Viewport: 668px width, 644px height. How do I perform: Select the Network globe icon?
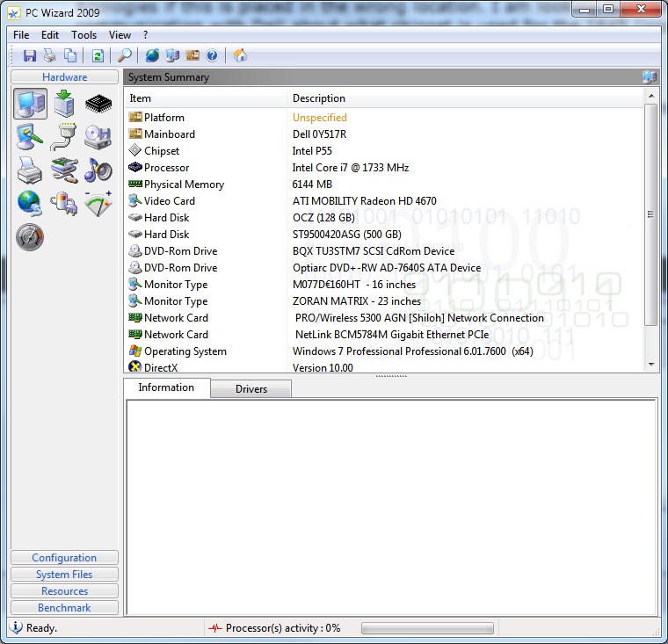(29, 203)
